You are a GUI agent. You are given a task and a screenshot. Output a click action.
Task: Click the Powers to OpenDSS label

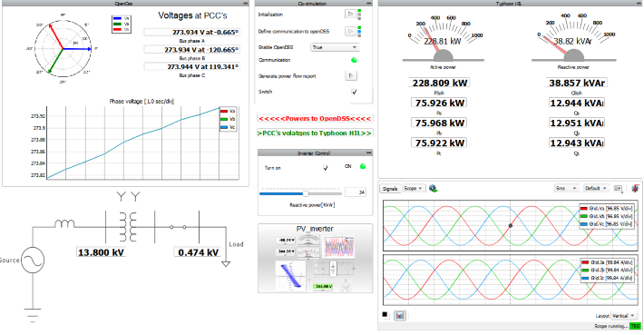click(315, 119)
